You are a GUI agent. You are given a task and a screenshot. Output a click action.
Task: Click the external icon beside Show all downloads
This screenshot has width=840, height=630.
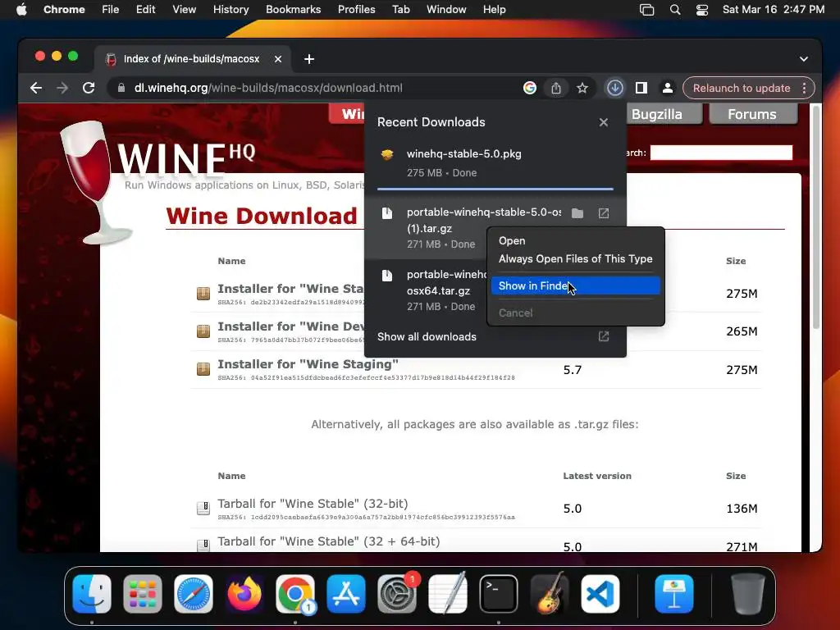click(603, 336)
